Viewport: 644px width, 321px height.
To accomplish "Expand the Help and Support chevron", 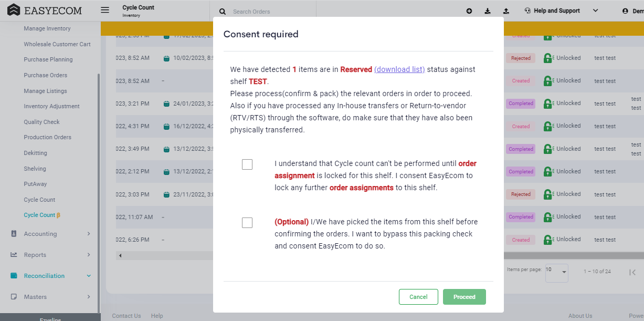I will pos(595,11).
